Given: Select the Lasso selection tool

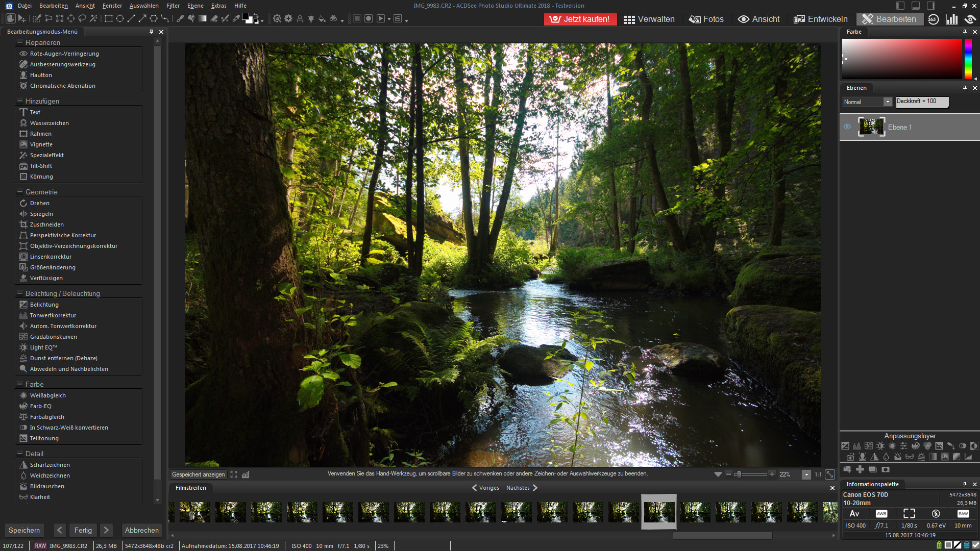Looking at the screenshot, I should pyautogui.click(x=82, y=18).
